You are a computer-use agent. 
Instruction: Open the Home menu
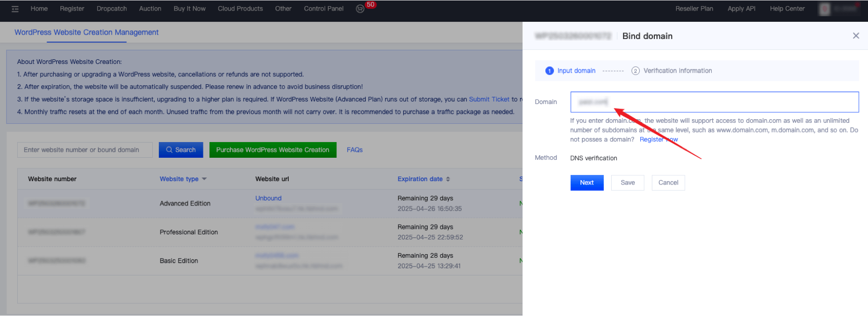click(x=39, y=9)
